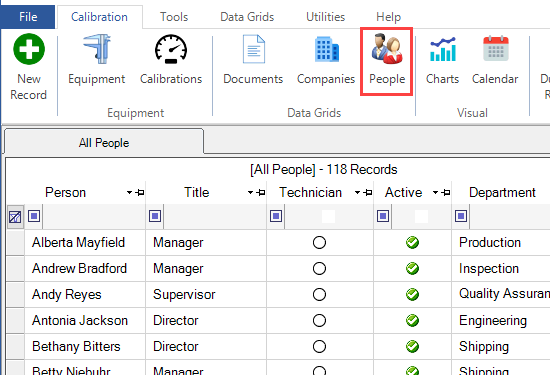The height and width of the screenshot is (375, 550).
Task: Clear all filters using filter row icon
Action: [15, 217]
